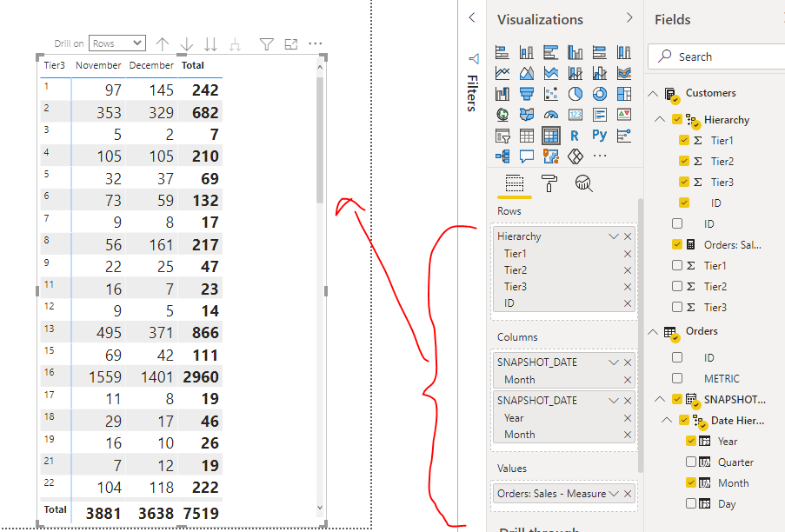
Task: Choose the Area chart visual
Action: tap(527, 73)
